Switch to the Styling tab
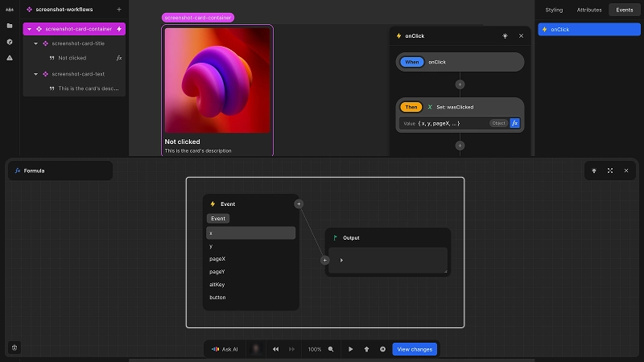 click(554, 10)
